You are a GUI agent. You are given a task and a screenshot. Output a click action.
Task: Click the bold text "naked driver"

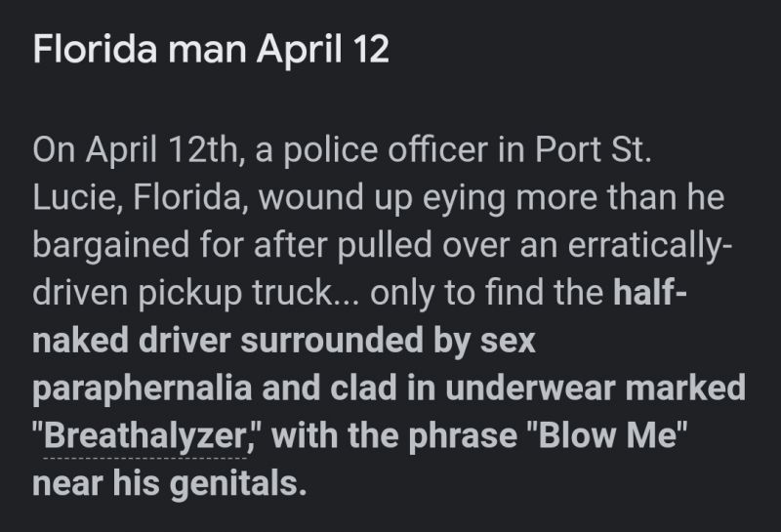[132, 341]
